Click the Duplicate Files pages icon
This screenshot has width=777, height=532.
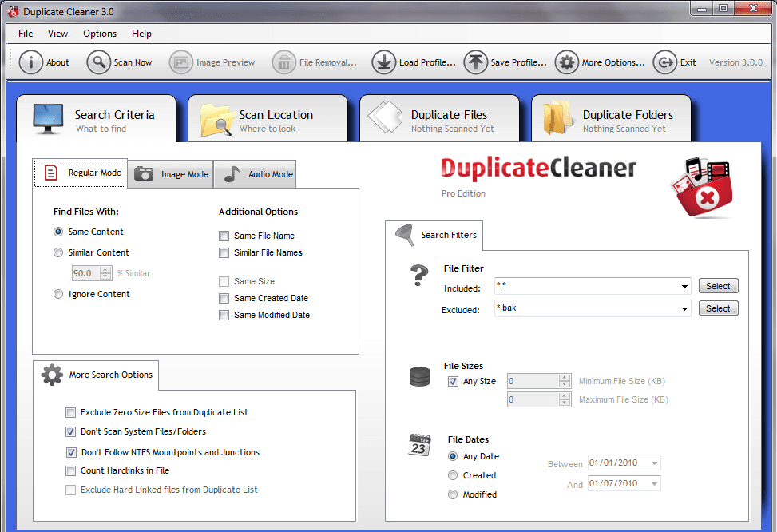pyautogui.click(x=385, y=117)
